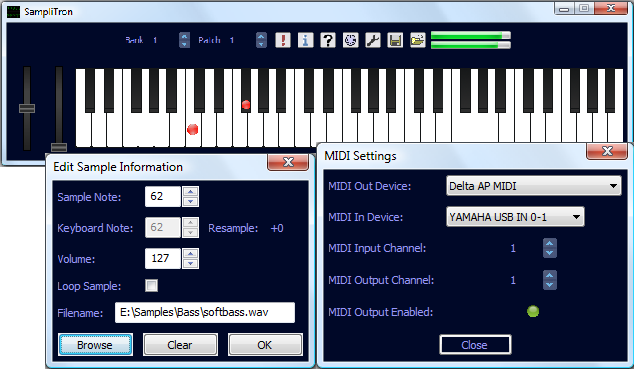The image size is (634, 369).
Task: Click the Resample +0 value
Action: coord(277,228)
